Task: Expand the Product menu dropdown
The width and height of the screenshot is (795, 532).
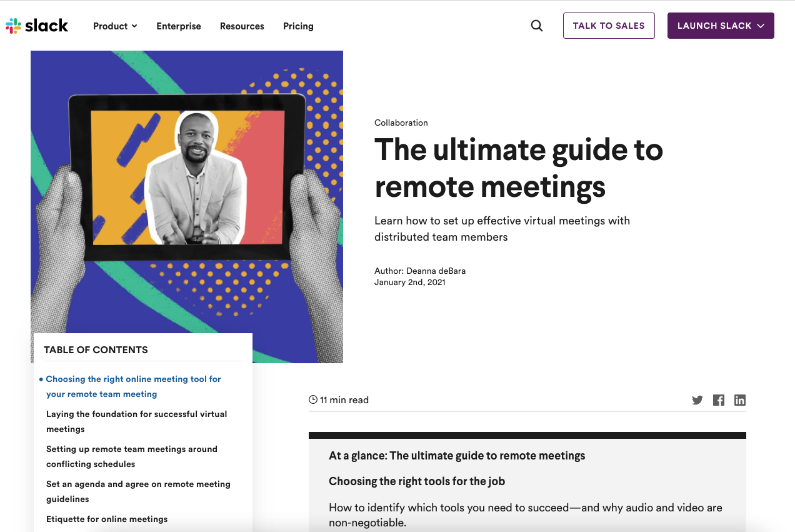Action: click(x=115, y=26)
